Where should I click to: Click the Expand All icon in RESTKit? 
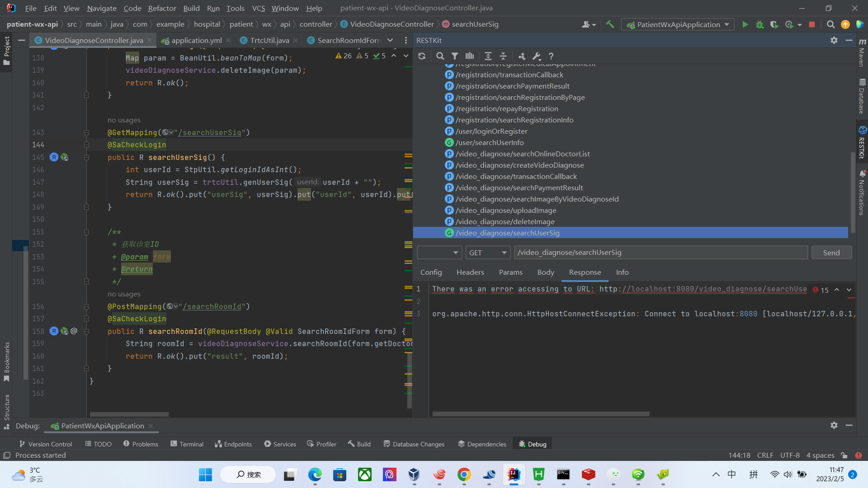(488, 56)
